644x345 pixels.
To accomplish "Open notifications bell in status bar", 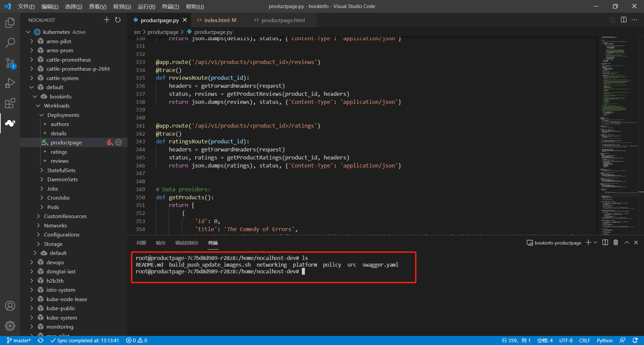I will (635, 340).
